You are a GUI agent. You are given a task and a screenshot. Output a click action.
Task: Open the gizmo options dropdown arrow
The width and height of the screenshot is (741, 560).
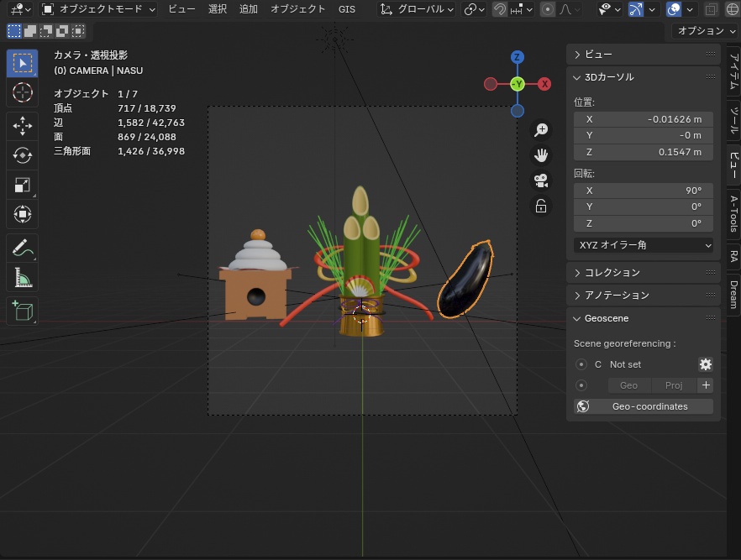point(652,9)
